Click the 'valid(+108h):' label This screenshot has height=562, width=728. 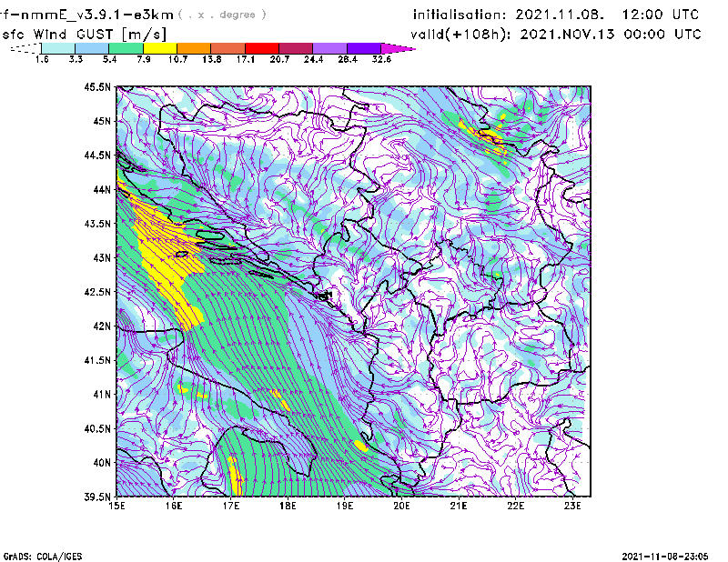(462, 35)
